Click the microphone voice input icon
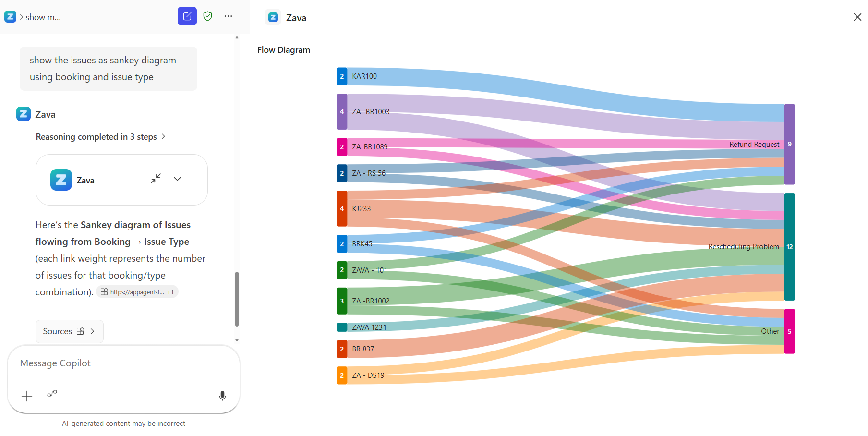 click(x=222, y=396)
